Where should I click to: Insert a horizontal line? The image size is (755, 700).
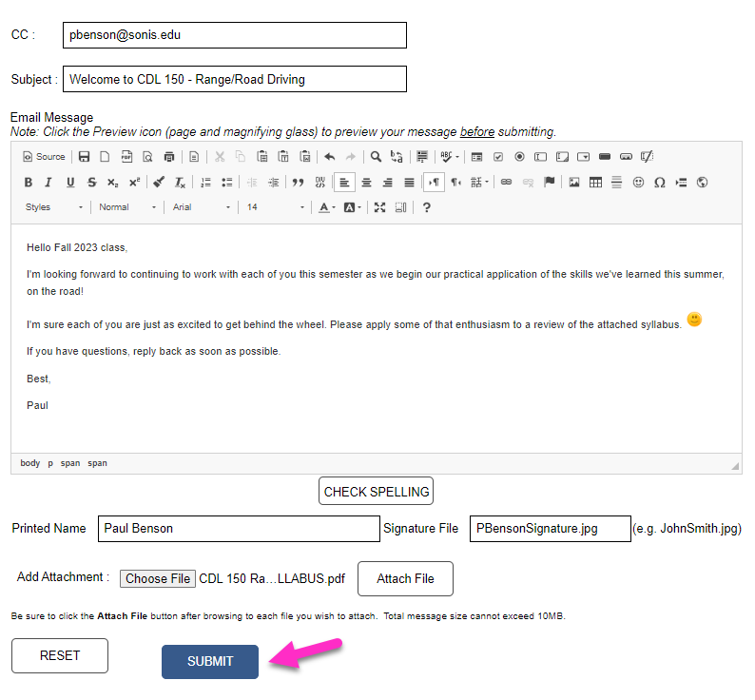617,182
